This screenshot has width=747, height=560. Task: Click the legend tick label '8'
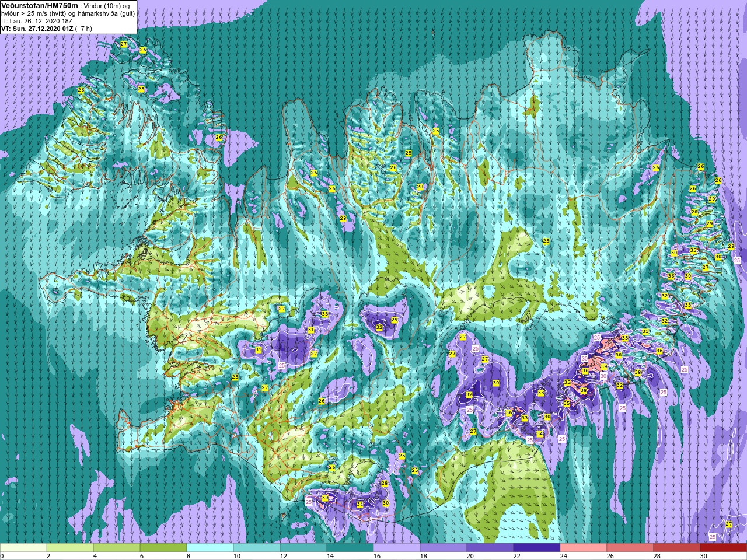click(189, 556)
